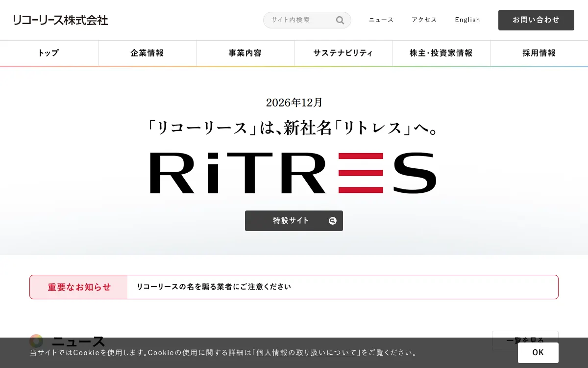588x368 pixels.
Task: Open the サステナビリティ menu
Action: 343,53
